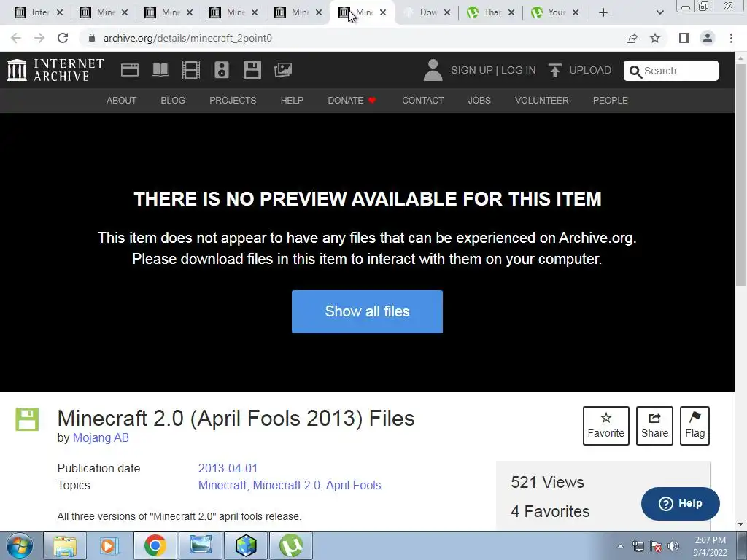Open Windows Start menu

click(x=20, y=545)
